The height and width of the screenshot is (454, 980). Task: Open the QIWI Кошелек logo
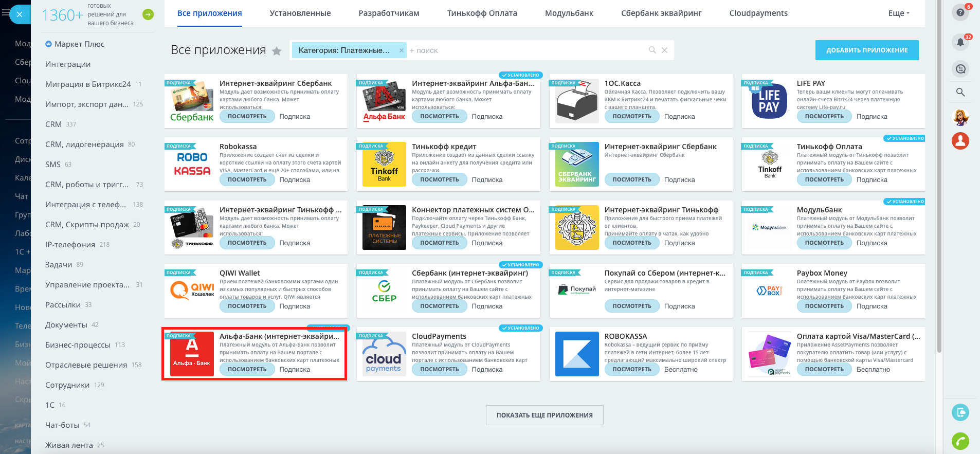click(x=192, y=291)
